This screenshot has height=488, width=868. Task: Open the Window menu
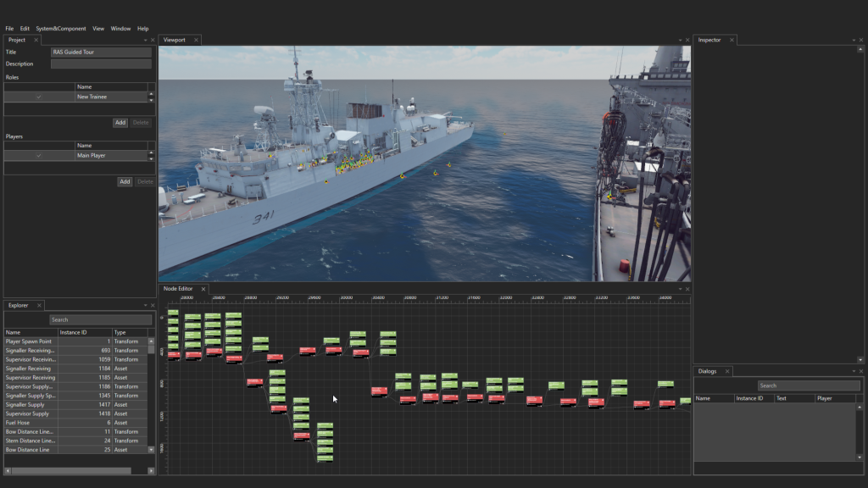pos(120,29)
